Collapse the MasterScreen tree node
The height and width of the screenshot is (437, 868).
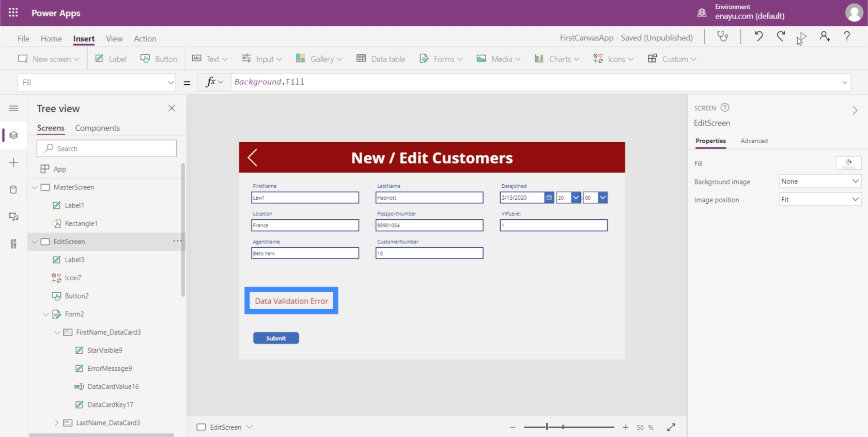(35, 187)
